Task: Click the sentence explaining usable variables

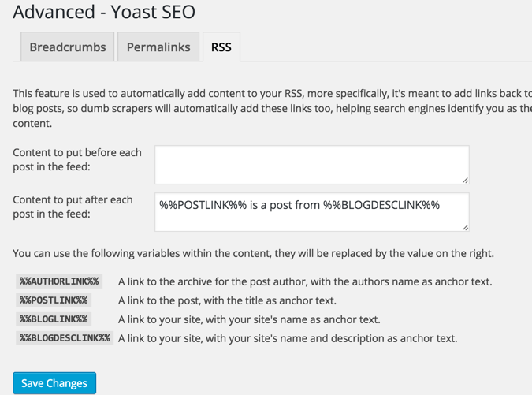Action: 253,254
